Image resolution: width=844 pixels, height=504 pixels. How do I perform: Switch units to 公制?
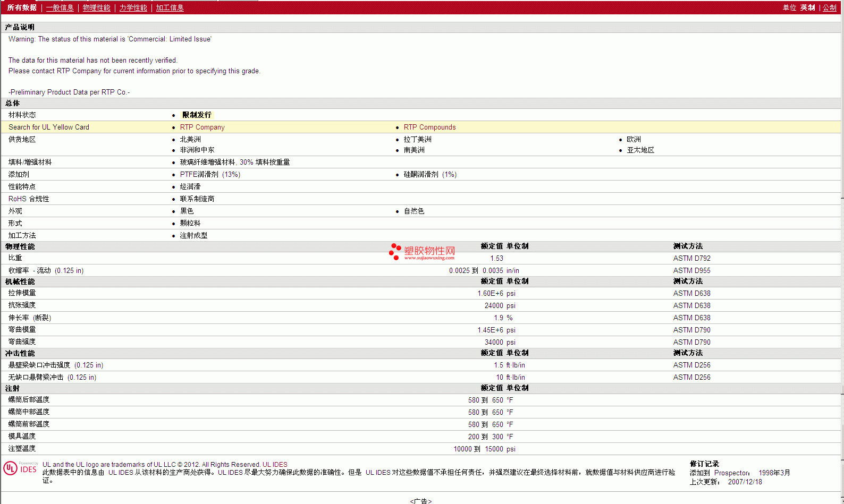(x=830, y=7)
